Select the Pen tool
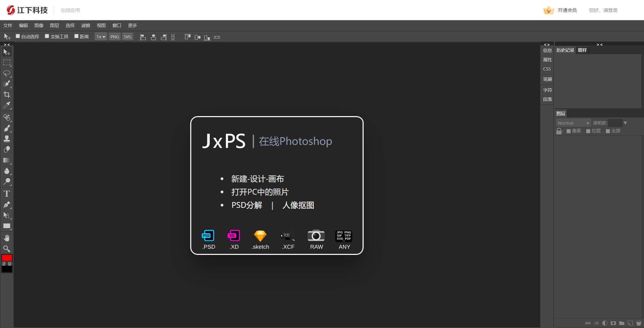Viewport: 644px width, 328px height. point(7,204)
